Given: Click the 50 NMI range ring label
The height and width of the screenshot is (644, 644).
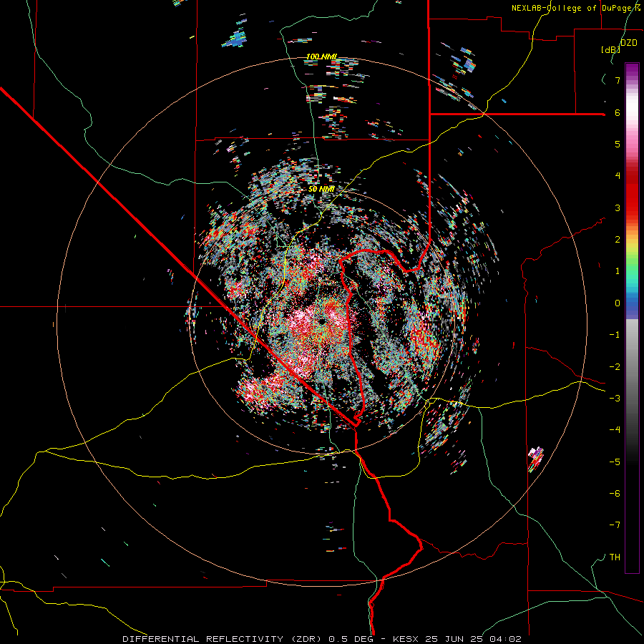Looking at the screenshot, I should click(321, 189).
